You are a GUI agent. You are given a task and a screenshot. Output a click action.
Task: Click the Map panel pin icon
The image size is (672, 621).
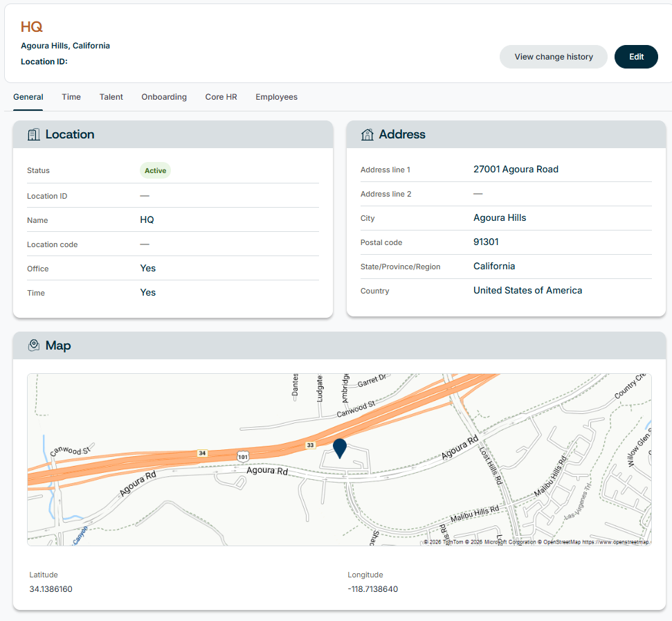(34, 345)
